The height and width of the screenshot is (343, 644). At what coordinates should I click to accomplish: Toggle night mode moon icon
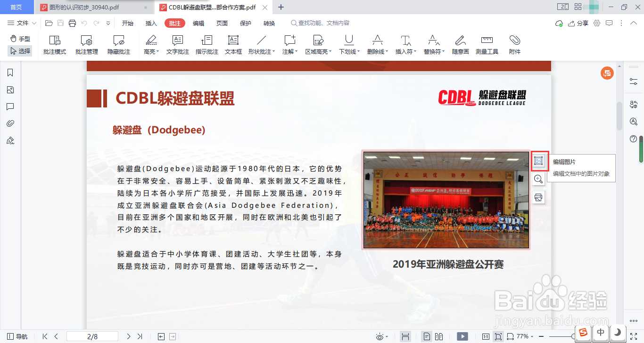[x=617, y=332]
